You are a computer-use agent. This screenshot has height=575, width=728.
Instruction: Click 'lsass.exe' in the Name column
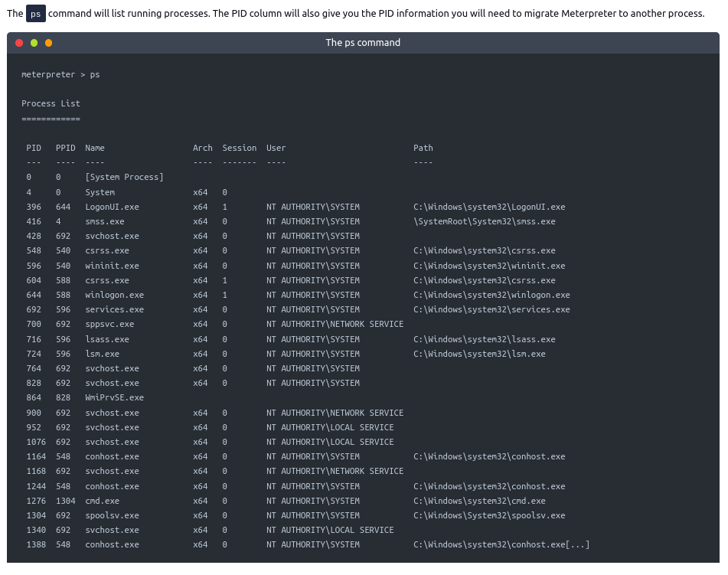click(x=107, y=339)
